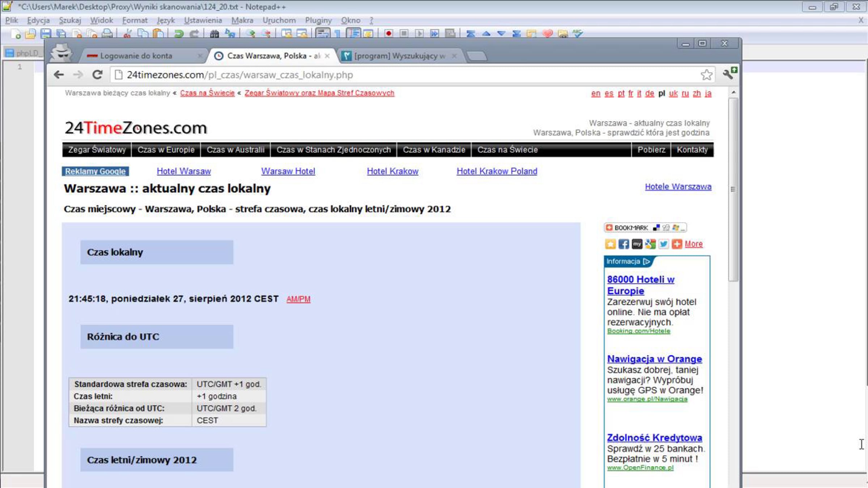The width and height of the screenshot is (868, 488).
Task: Reload the 24timezones page
Action: (x=97, y=75)
